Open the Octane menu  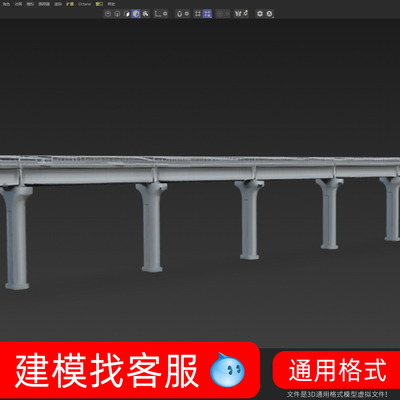[84, 4]
